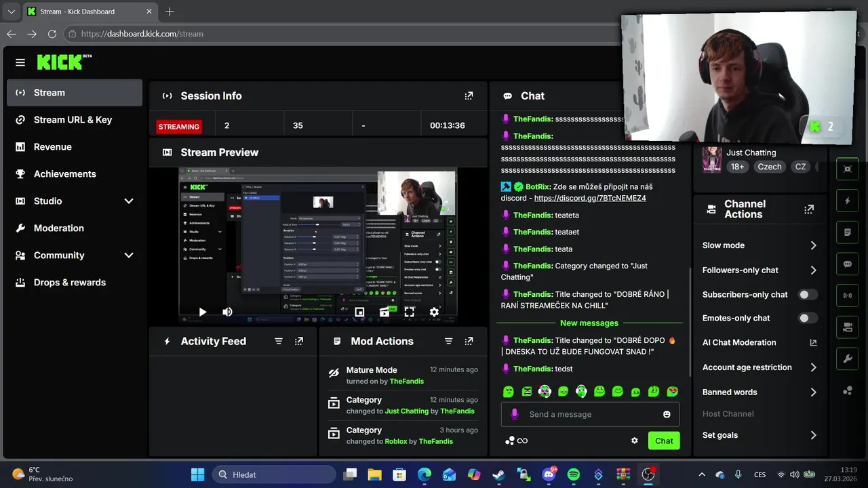868x488 pixels.
Task: Open the emoji picker in message box
Action: (x=667, y=414)
